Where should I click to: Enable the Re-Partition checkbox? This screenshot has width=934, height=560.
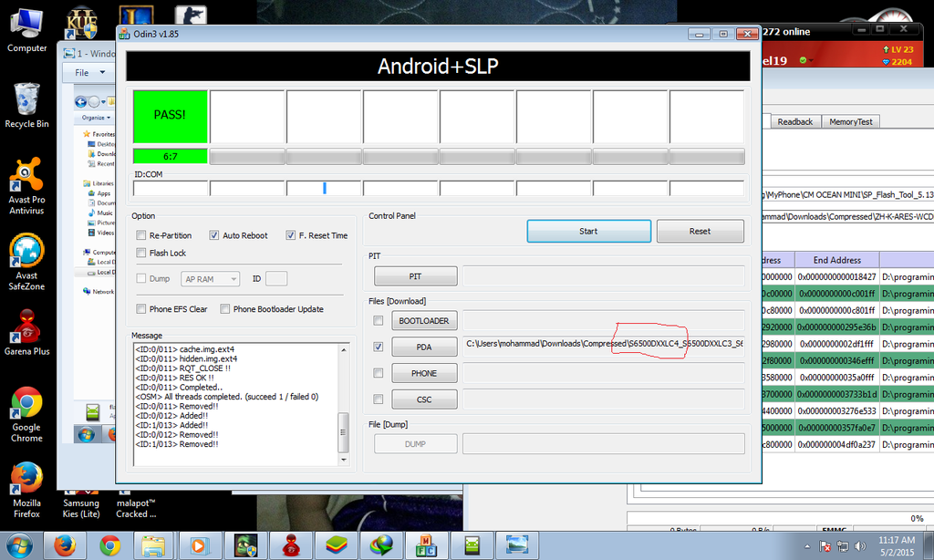tap(141, 235)
